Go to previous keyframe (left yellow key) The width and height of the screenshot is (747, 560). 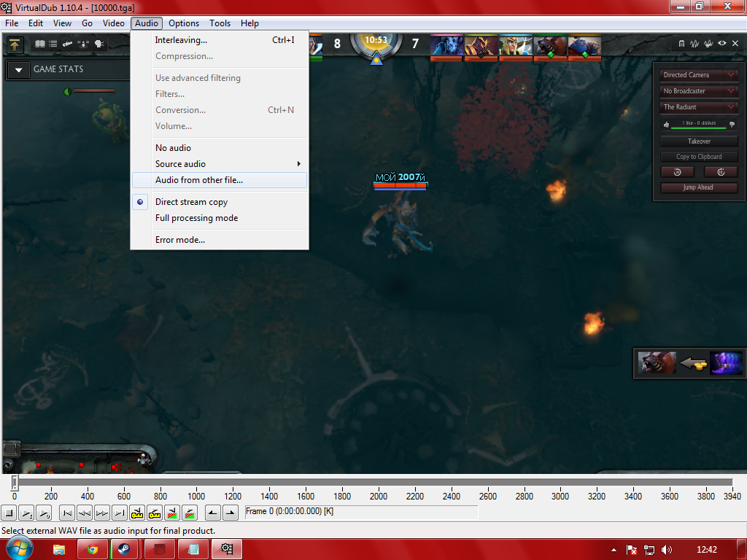(137, 513)
